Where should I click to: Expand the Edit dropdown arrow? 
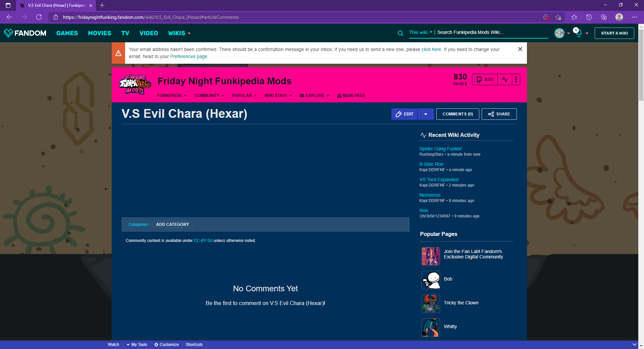click(x=426, y=114)
